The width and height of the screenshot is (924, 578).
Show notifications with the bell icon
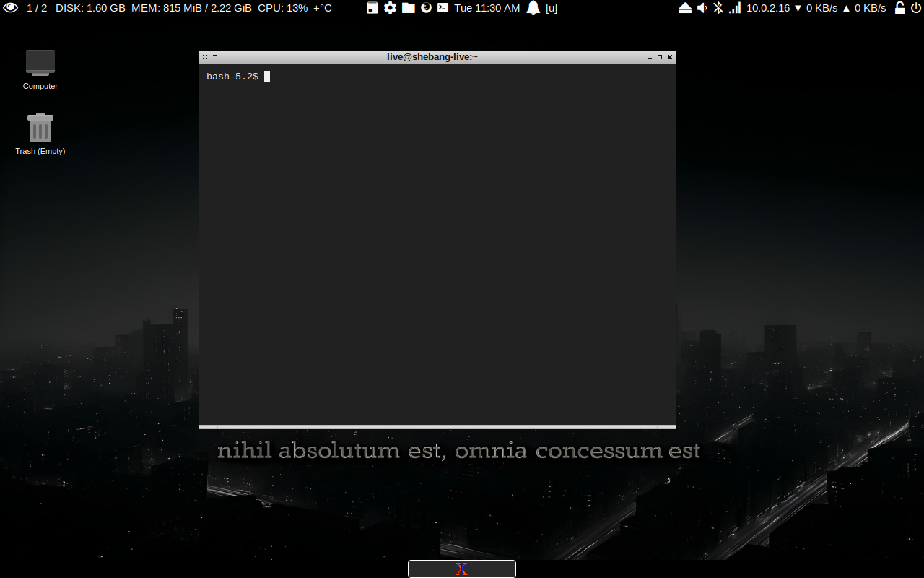tap(533, 8)
